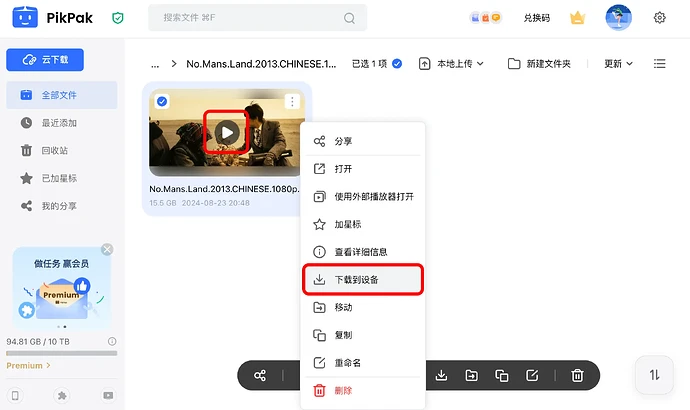Image resolution: width=690 pixels, height=410 pixels.
Task: Click rename icon in bottom action bar
Action: click(532, 376)
